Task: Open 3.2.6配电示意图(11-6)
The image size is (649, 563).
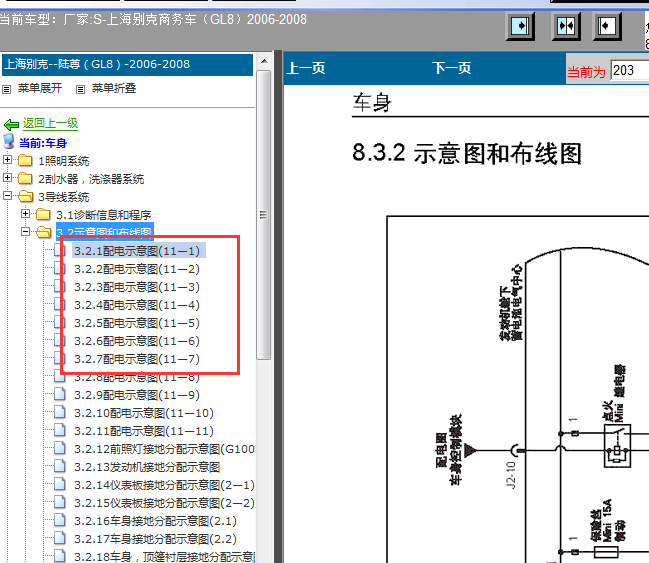Action: click(137, 341)
